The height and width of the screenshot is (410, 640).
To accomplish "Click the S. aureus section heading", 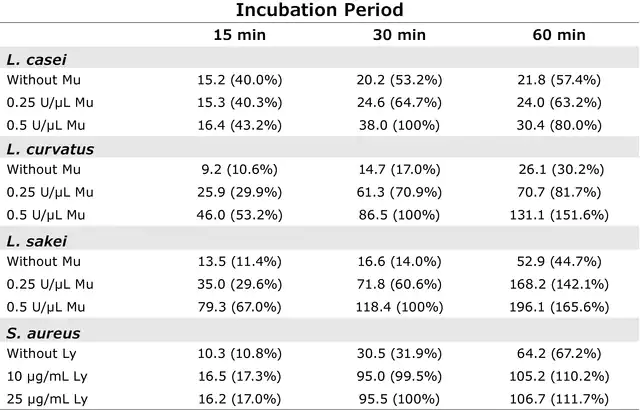I will (35, 331).
